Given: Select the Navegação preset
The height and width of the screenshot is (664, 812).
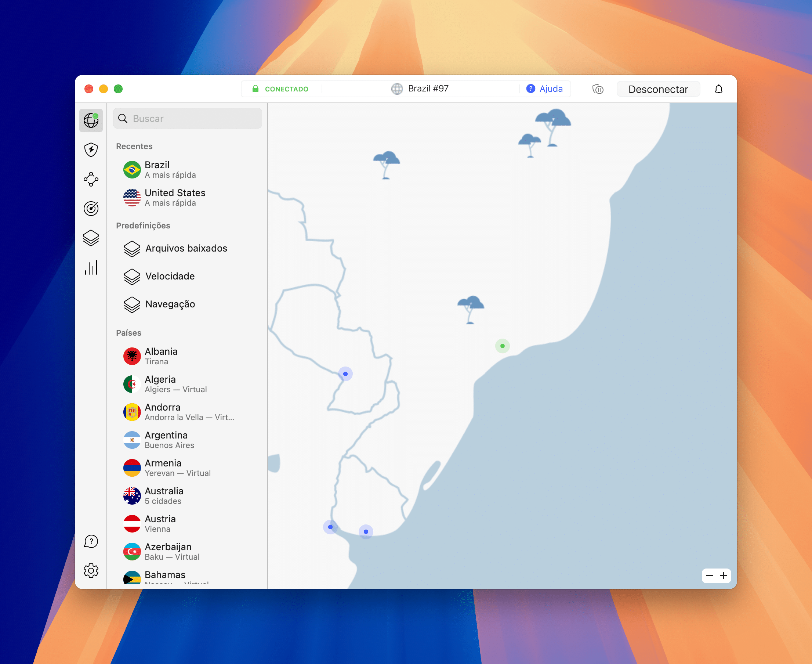Looking at the screenshot, I should [187, 304].
